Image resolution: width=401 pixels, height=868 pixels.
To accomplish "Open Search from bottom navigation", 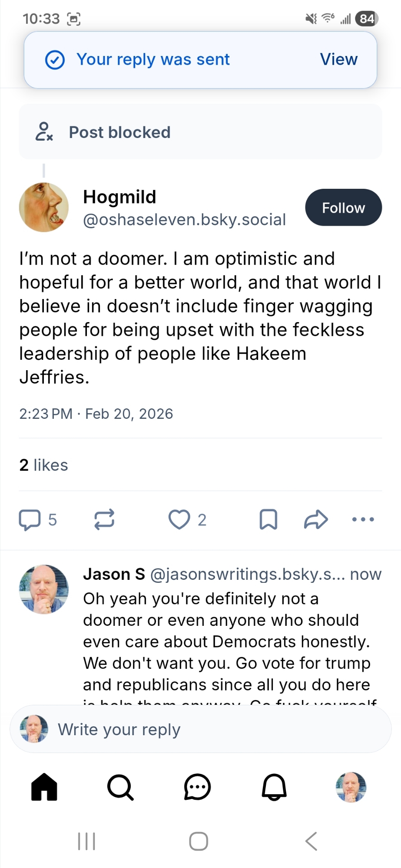I will (x=120, y=787).
